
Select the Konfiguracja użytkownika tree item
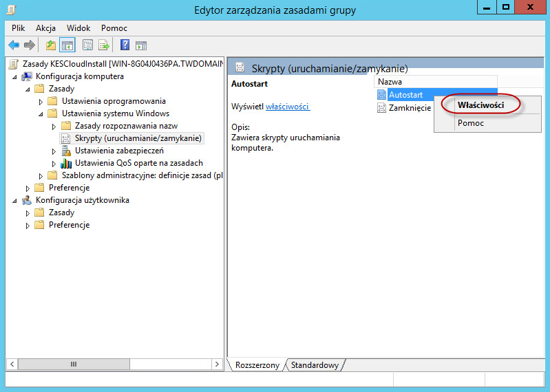pos(83,200)
